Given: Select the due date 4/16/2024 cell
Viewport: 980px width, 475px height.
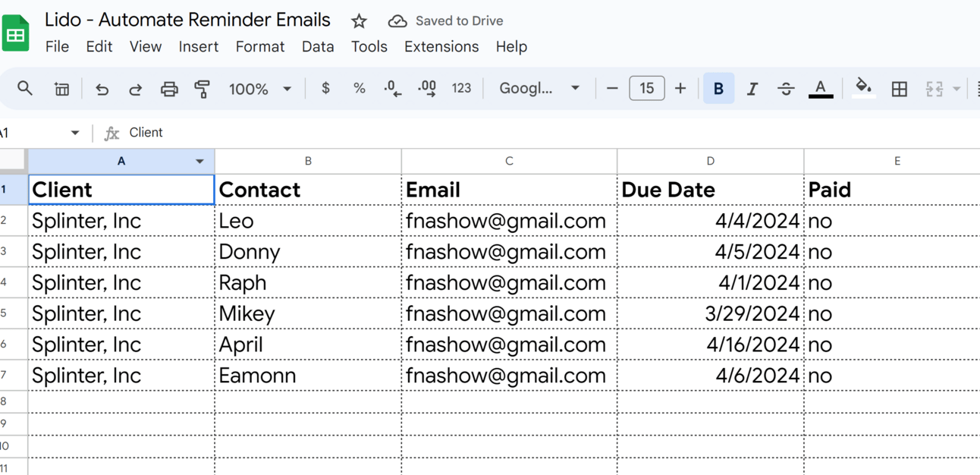Looking at the screenshot, I should click(710, 344).
